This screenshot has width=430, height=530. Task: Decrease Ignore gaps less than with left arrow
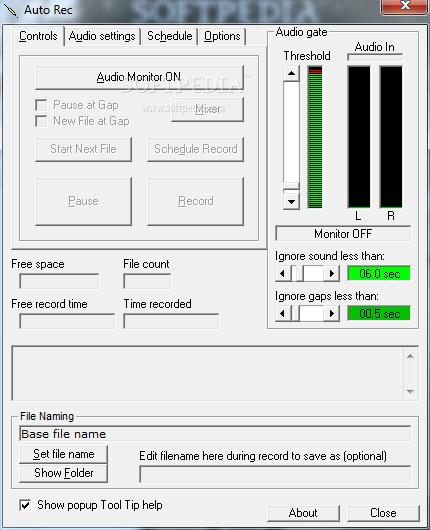(283, 314)
